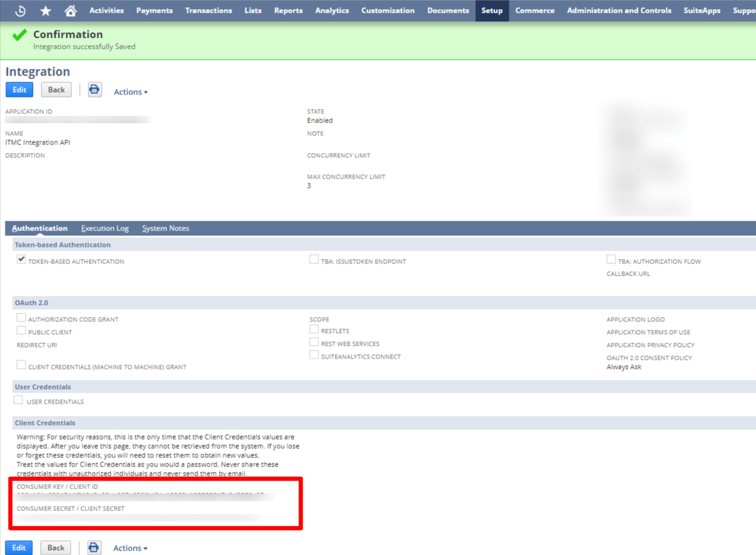Screen dimensions: 756x555
Task: Open the Documents menu
Action: pyautogui.click(x=448, y=10)
